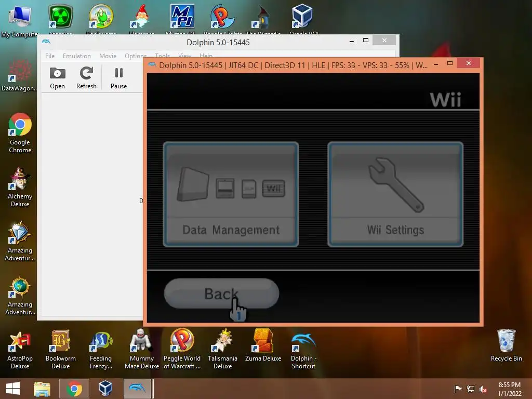Image resolution: width=532 pixels, height=399 pixels.
Task: Open the My Computer desktop icon
Action: pos(20,21)
